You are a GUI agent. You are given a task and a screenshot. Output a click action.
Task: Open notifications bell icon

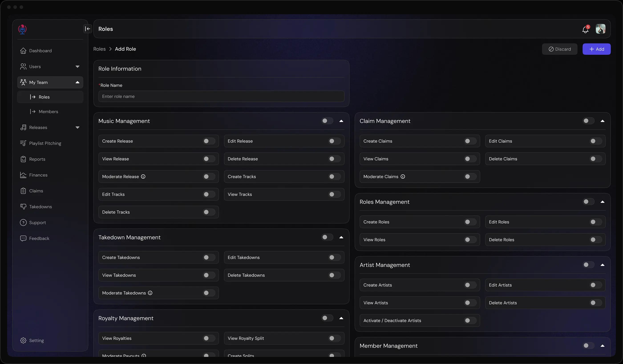click(x=585, y=29)
